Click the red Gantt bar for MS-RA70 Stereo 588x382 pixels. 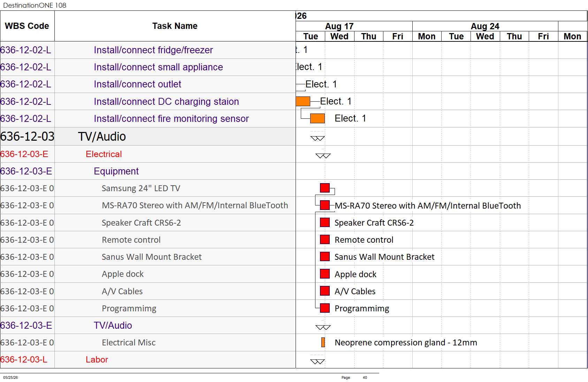(x=325, y=205)
